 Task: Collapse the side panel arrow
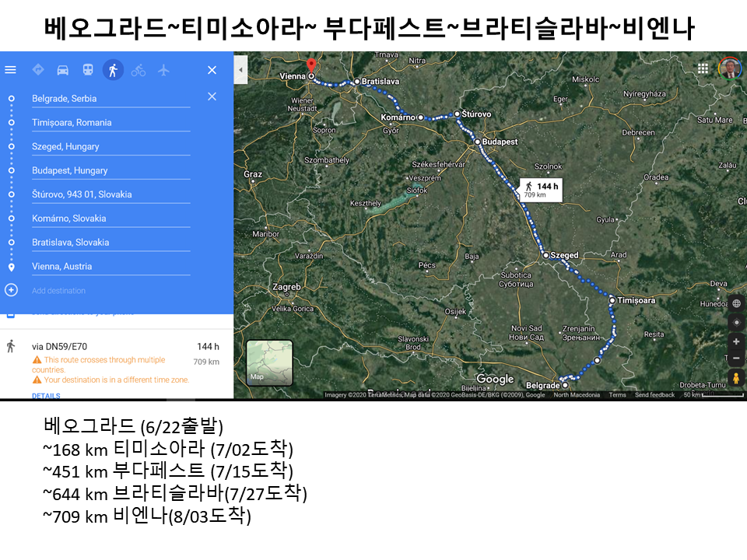coord(240,70)
